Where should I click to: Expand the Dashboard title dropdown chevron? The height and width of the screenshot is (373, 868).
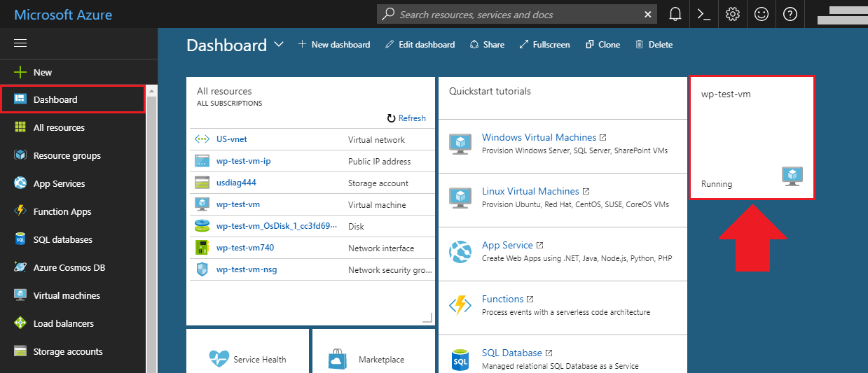(279, 44)
